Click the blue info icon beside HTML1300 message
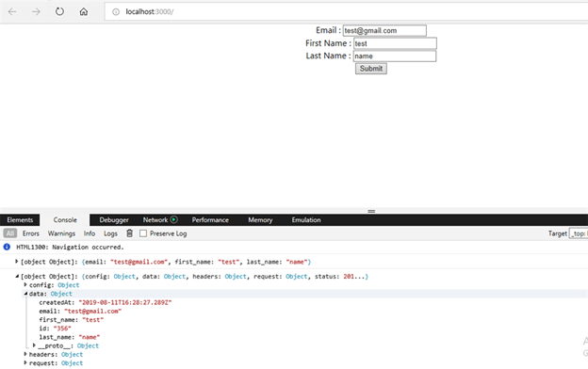Viewport: 588px width, 369px height. point(7,247)
